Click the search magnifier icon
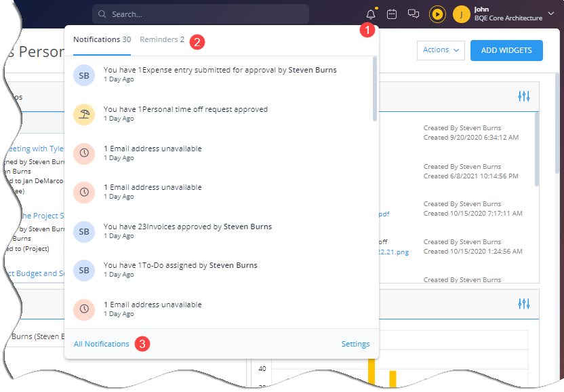Image resolution: width=564 pixels, height=392 pixels. (102, 14)
